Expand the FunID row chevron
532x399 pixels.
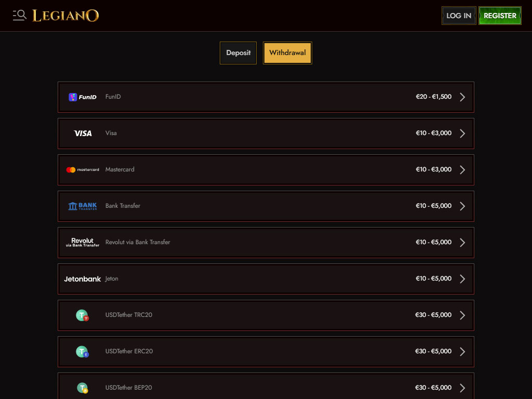click(x=462, y=97)
